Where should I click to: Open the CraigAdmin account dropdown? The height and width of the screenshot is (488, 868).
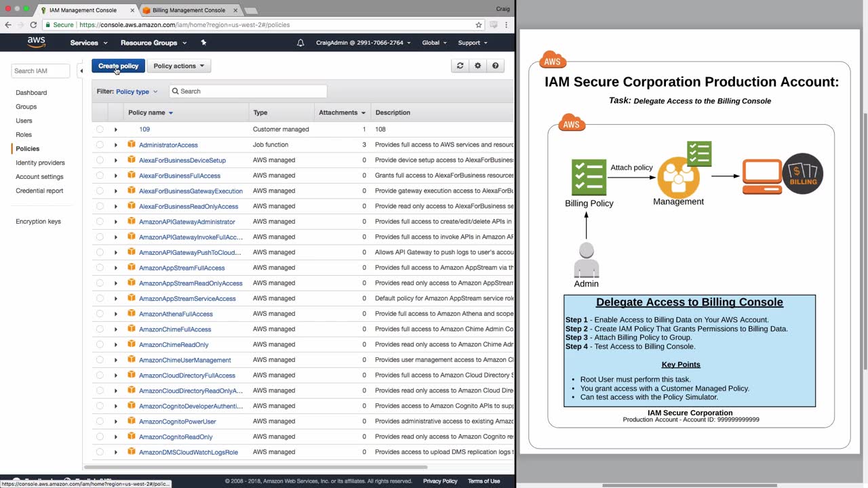coord(363,43)
